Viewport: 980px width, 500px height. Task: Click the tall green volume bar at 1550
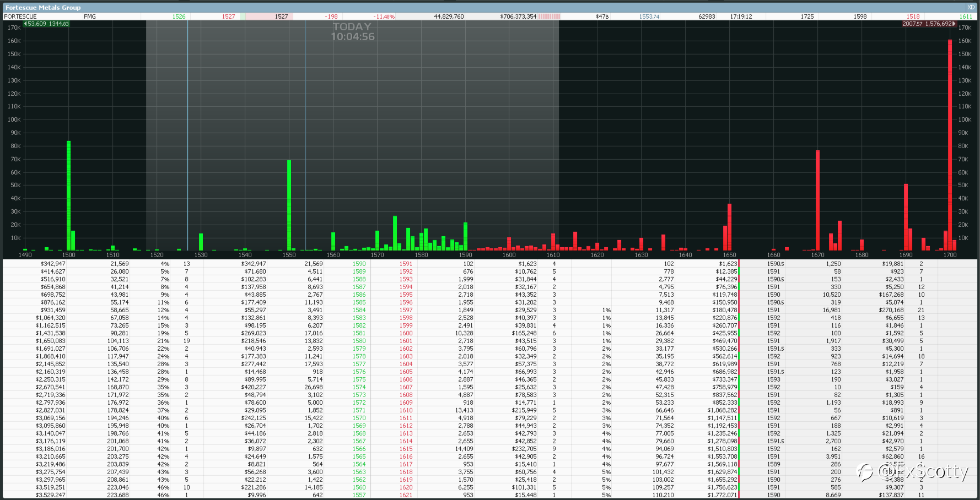pos(289,205)
